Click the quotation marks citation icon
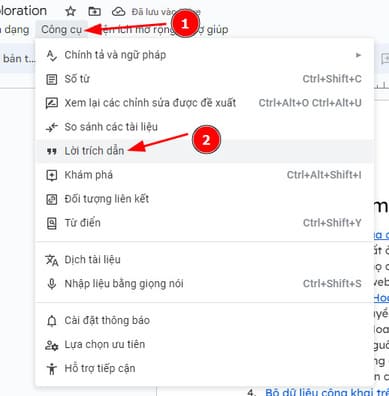Screen dimensions: 389x396 coord(51,151)
